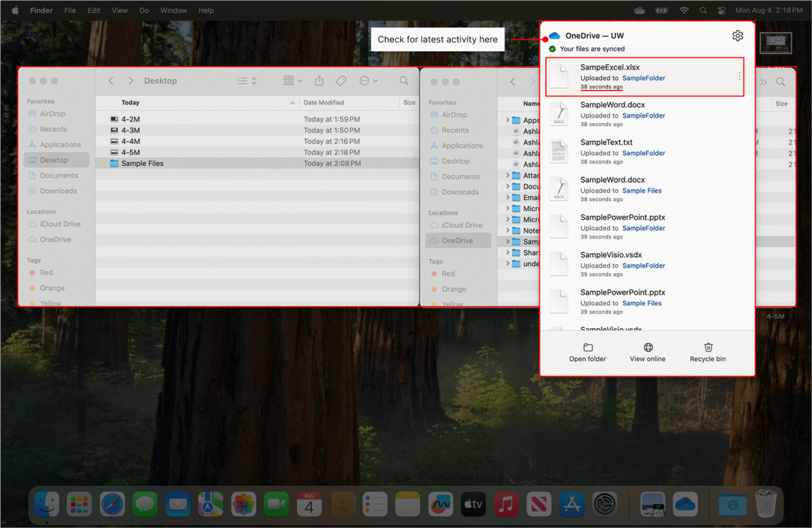Click the Share icon in Finder toolbar
This screenshot has width=812, height=528.
pos(319,80)
